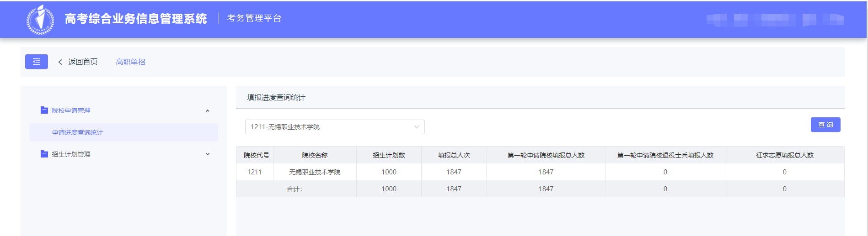This screenshot has width=868, height=236.
Task: Click the back arrow beside 返回首页
Action: (x=60, y=62)
